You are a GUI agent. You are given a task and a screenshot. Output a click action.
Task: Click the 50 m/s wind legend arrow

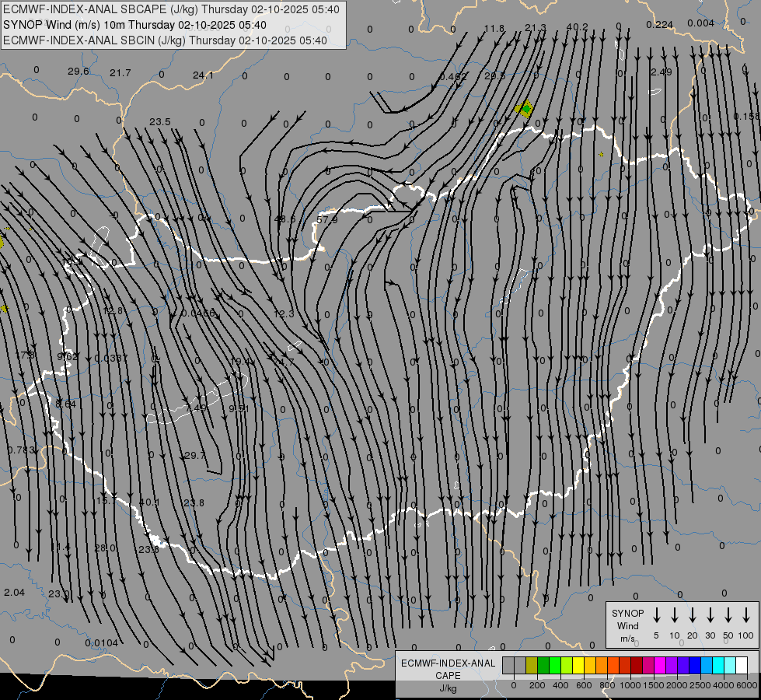(x=728, y=615)
